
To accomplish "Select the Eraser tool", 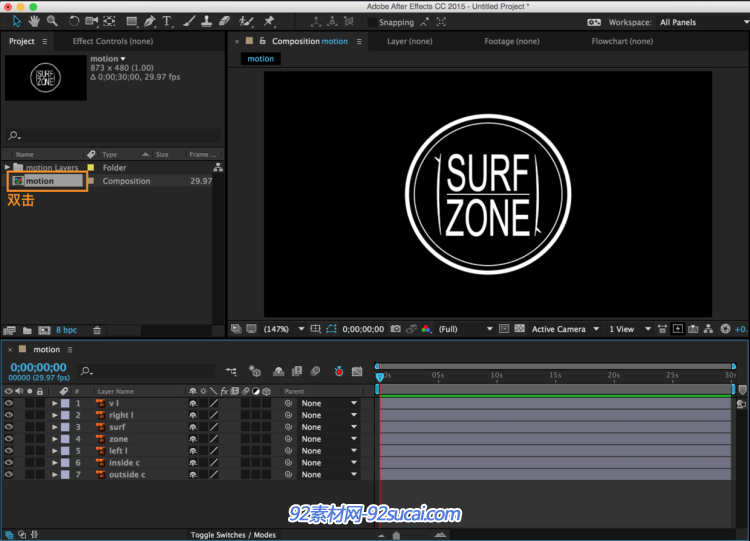I will (224, 22).
